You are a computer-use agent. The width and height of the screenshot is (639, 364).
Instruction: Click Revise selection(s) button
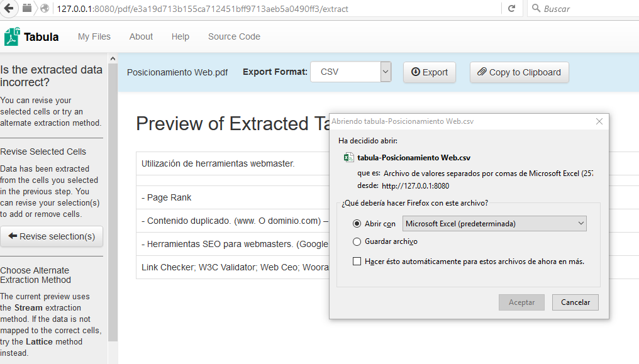click(52, 236)
